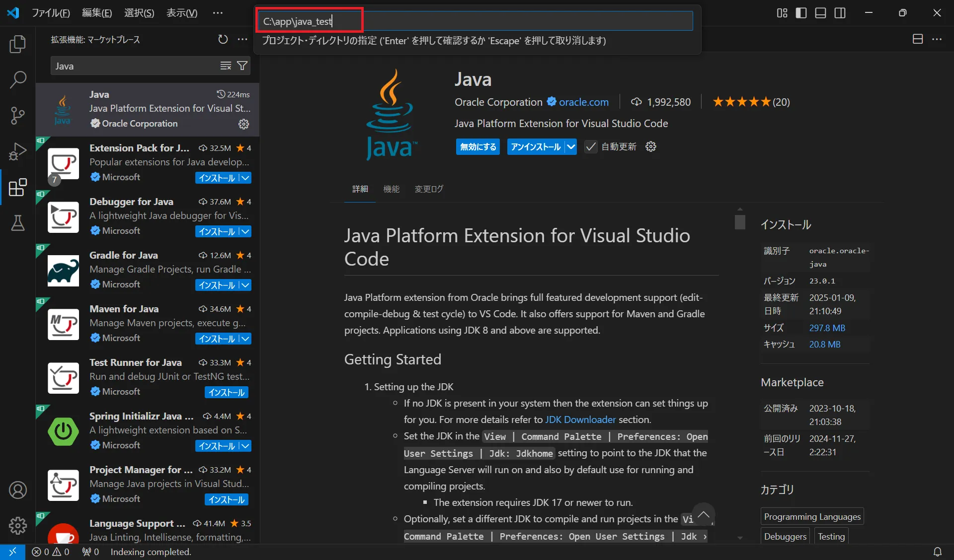954x560 pixels.
Task: Switch to the 詳細 tab
Action: (x=360, y=189)
